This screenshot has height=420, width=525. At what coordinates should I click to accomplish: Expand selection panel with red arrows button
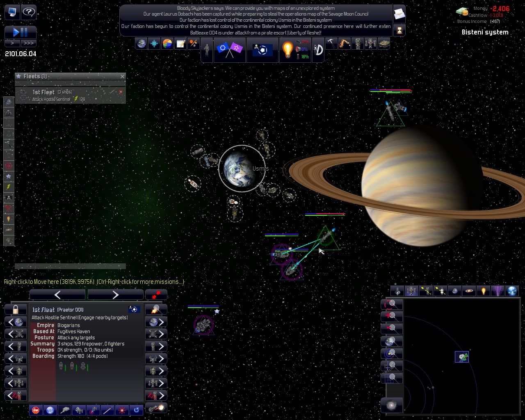pyautogui.click(x=156, y=294)
